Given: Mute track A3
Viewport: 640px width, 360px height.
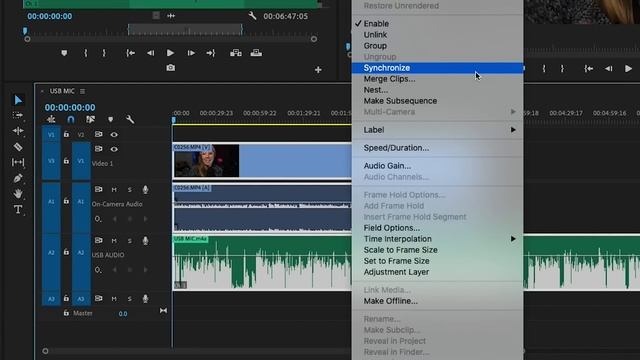Looking at the screenshot, I should 114,299.
